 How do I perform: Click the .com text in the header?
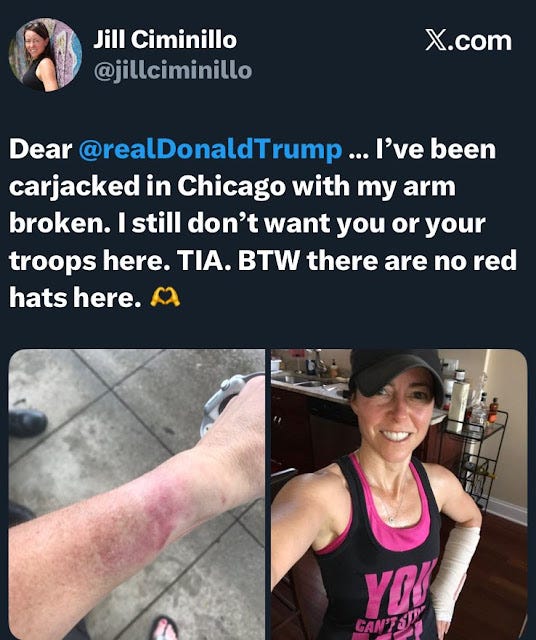479,41
